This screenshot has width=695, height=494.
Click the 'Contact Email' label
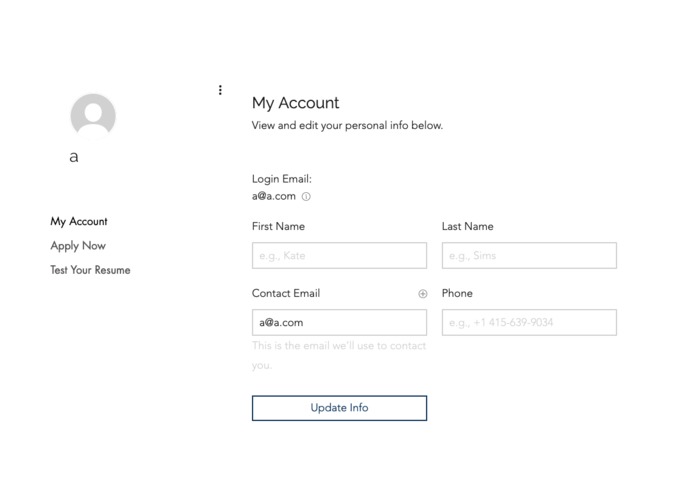tap(286, 293)
